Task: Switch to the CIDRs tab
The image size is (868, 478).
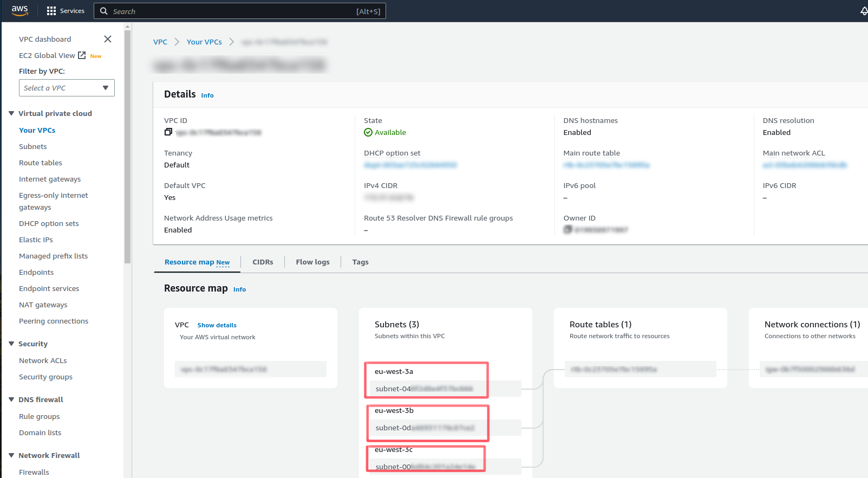Action: pos(263,262)
